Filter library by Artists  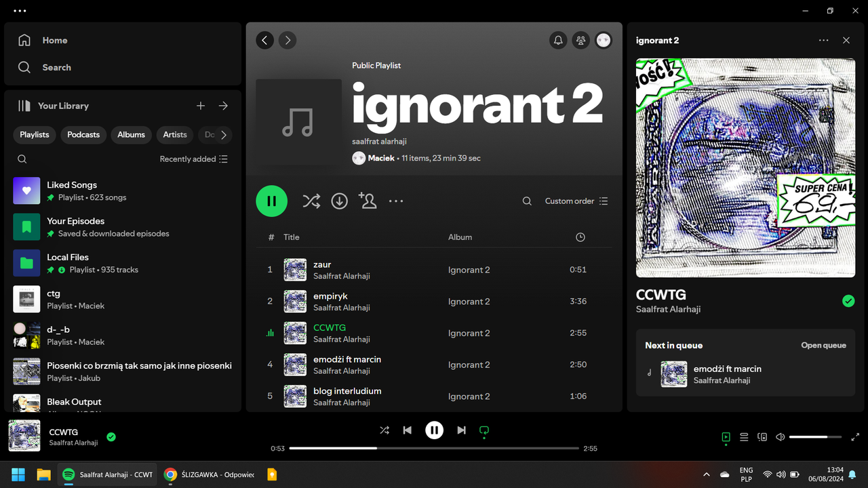click(175, 135)
